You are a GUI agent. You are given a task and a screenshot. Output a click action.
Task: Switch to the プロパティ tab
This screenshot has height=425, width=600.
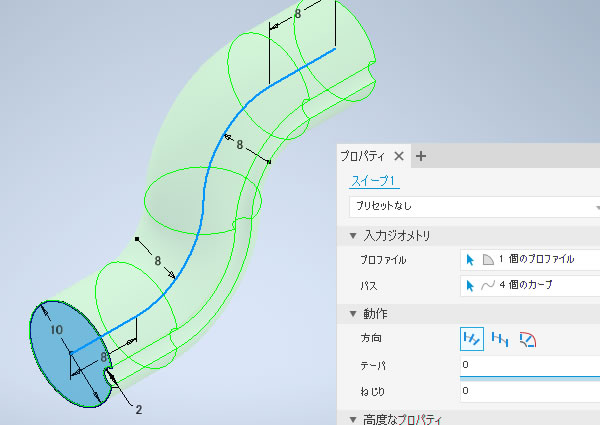(362, 156)
